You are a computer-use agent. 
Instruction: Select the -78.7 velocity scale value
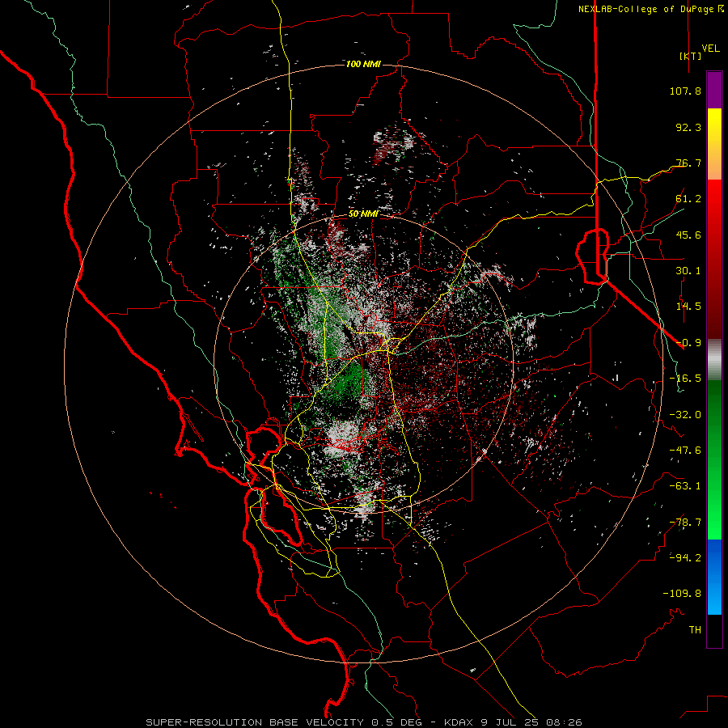685,523
